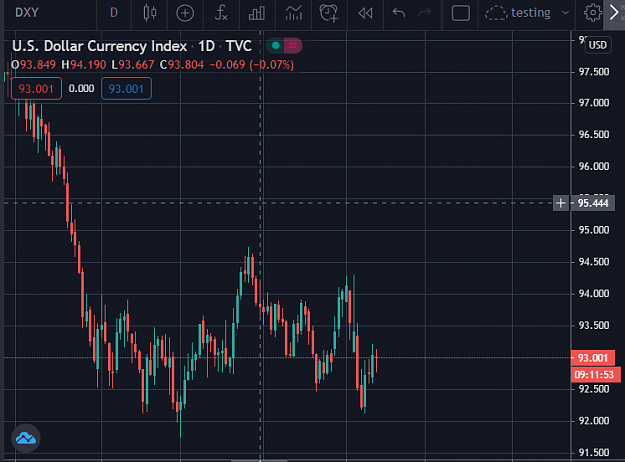Toggle the pink data delay indicator
The width and height of the screenshot is (625, 462).
click(x=293, y=46)
